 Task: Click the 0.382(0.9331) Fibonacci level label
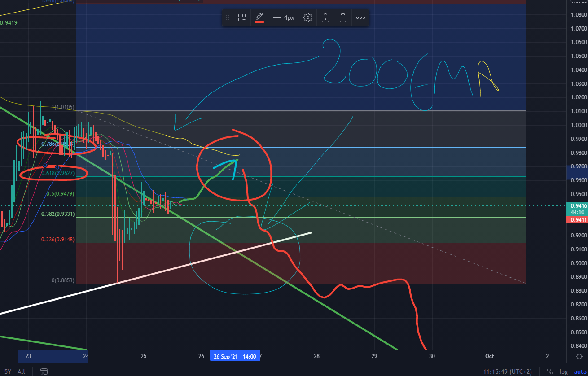(x=57, y=214)
